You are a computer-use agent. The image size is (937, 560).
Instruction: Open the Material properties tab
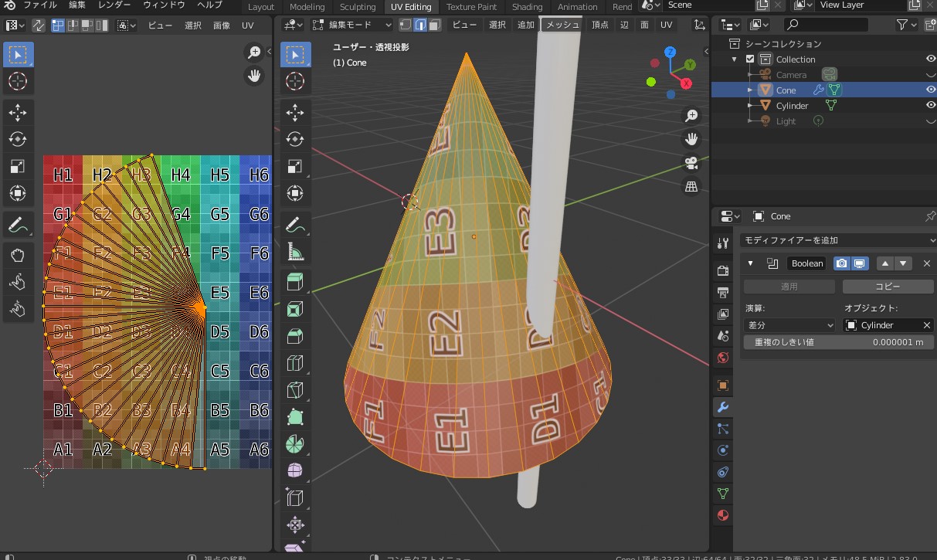pyautogui.click(x=723, y=515)
